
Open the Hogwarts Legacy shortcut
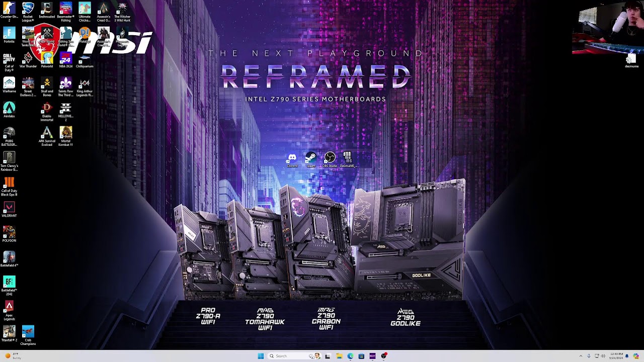122,37
